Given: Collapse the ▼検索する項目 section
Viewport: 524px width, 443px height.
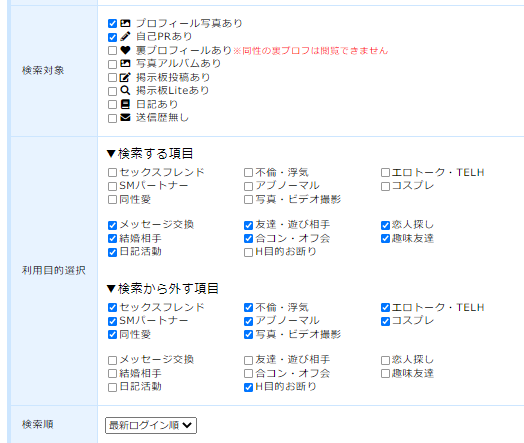Looking at the screenshot, I should click(x=150, y=154).
